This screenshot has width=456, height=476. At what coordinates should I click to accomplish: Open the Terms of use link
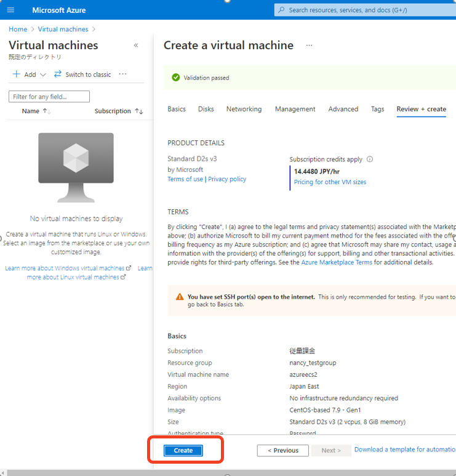pos(185,179)
